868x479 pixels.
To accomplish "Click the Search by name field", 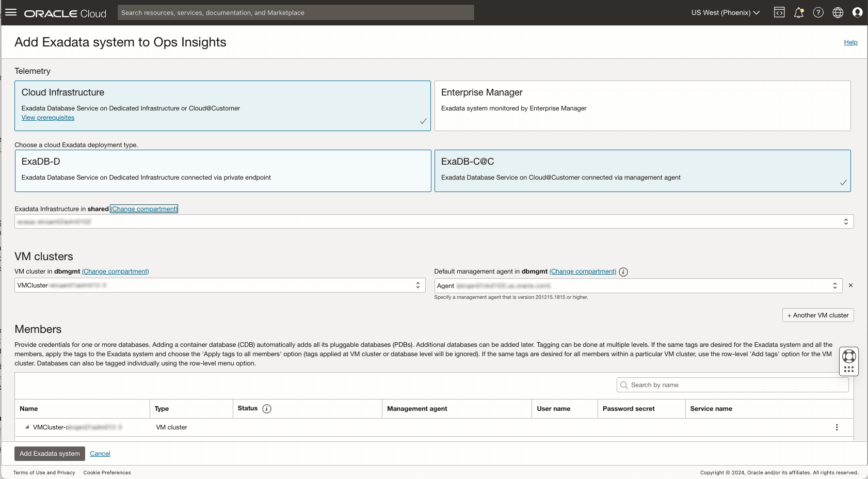I will pyautogui.click(x=732, y=385).
